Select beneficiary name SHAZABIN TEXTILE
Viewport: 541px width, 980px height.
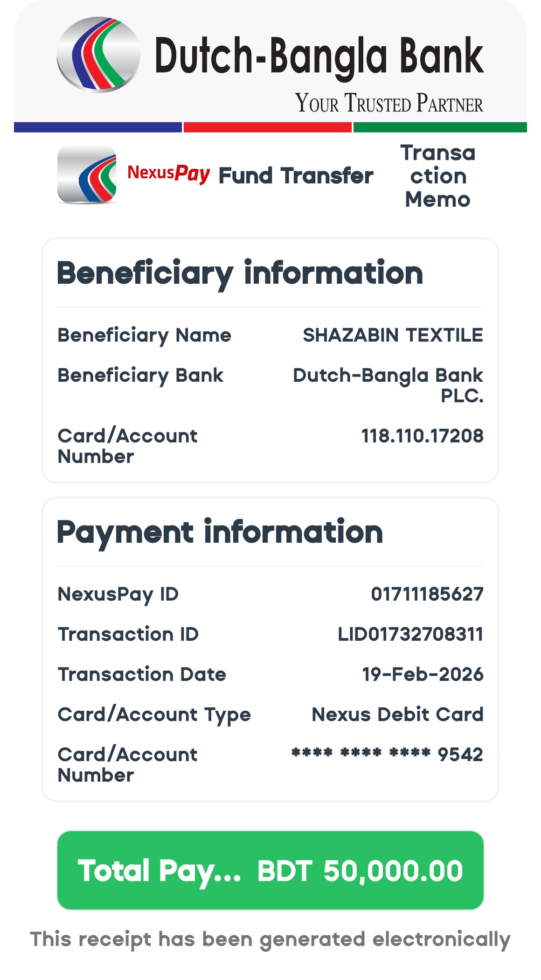tap(393, 335)
